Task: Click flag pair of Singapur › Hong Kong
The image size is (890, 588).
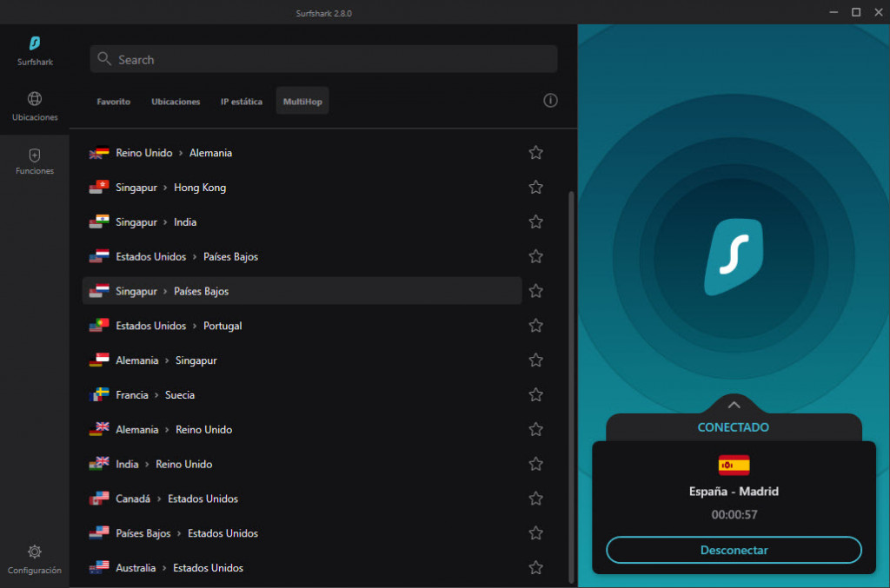Action: (99, 187)
